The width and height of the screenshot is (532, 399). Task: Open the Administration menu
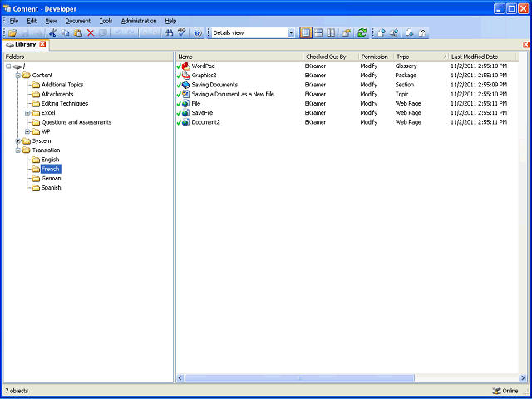tap(139, 21)
